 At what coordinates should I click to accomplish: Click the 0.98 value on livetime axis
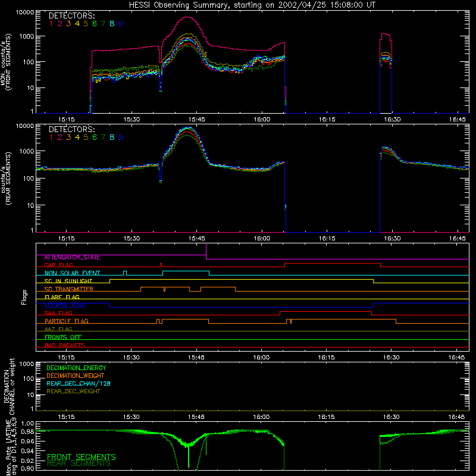point(27,431)
